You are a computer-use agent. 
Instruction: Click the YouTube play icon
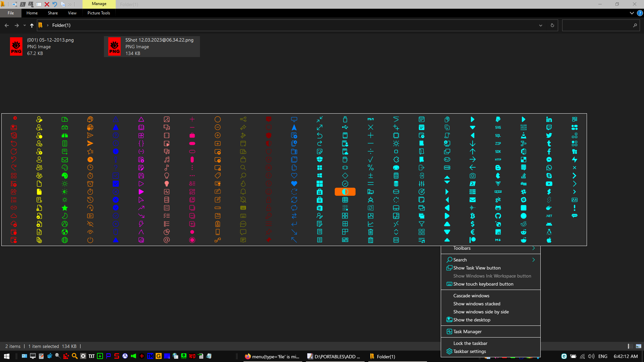(549, 184)
